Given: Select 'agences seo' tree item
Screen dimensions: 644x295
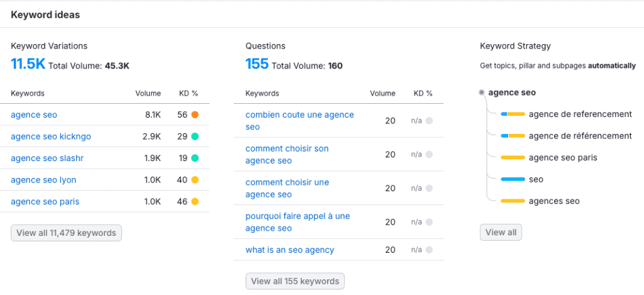Looking at the screenshot, I should pyautogui.click(x=554, y=201).
